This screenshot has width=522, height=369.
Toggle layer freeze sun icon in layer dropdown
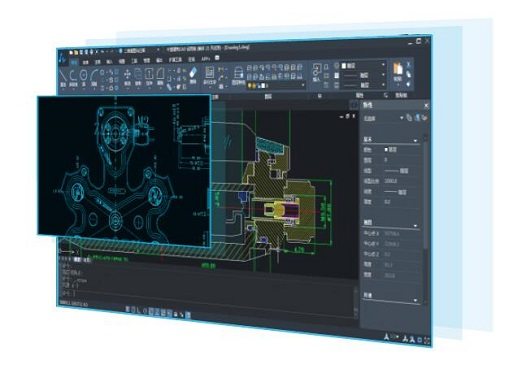click(254, 86)
